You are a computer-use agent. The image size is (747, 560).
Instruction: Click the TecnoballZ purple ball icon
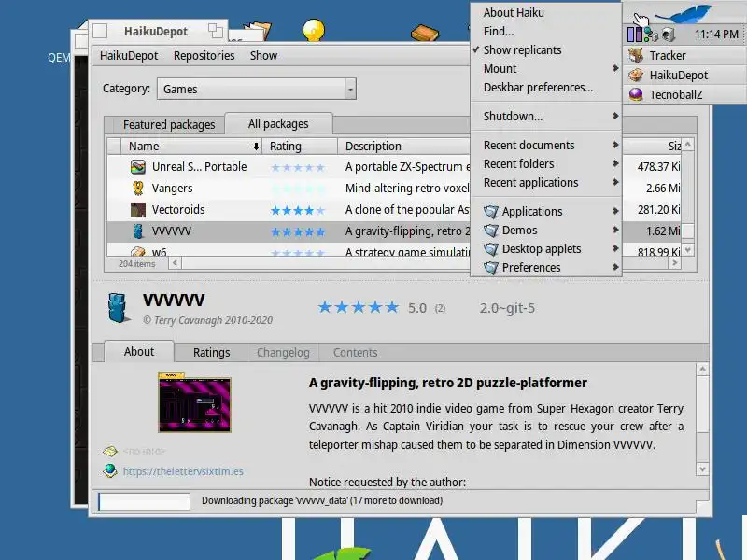coord(636,94)
